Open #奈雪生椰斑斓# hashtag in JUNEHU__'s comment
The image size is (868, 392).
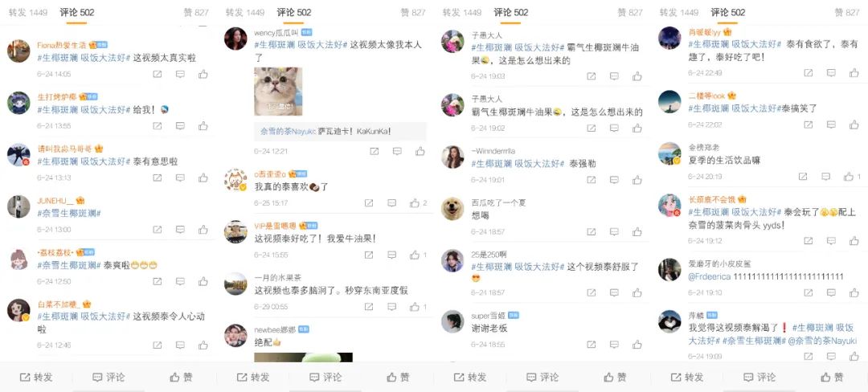pos(68,214)
